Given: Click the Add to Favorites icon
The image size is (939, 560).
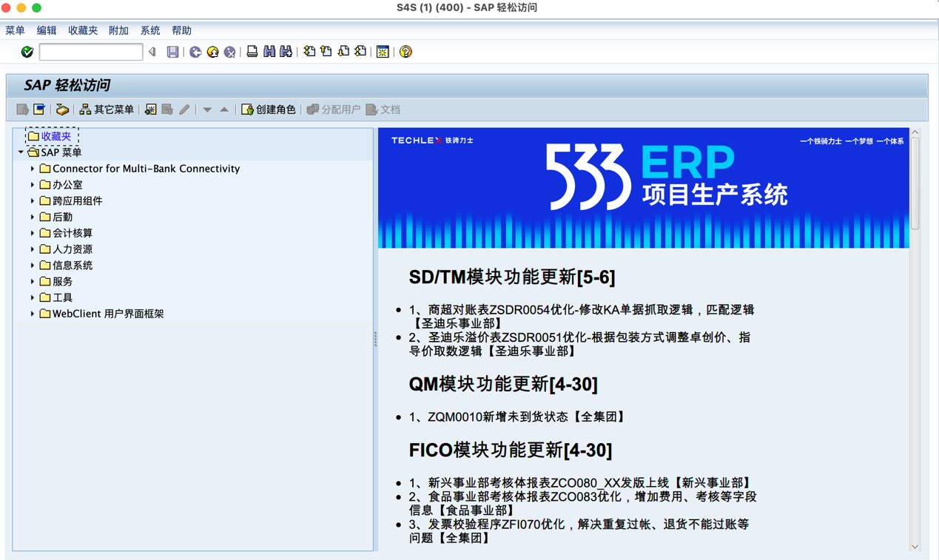Looking at the screenshot, I should [x=150, y=109].
